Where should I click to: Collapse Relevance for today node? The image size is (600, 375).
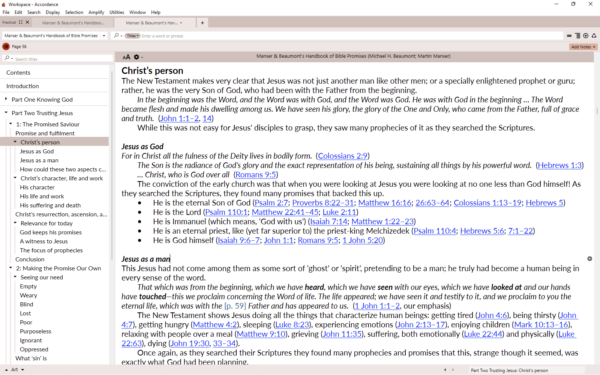[15, 223]
